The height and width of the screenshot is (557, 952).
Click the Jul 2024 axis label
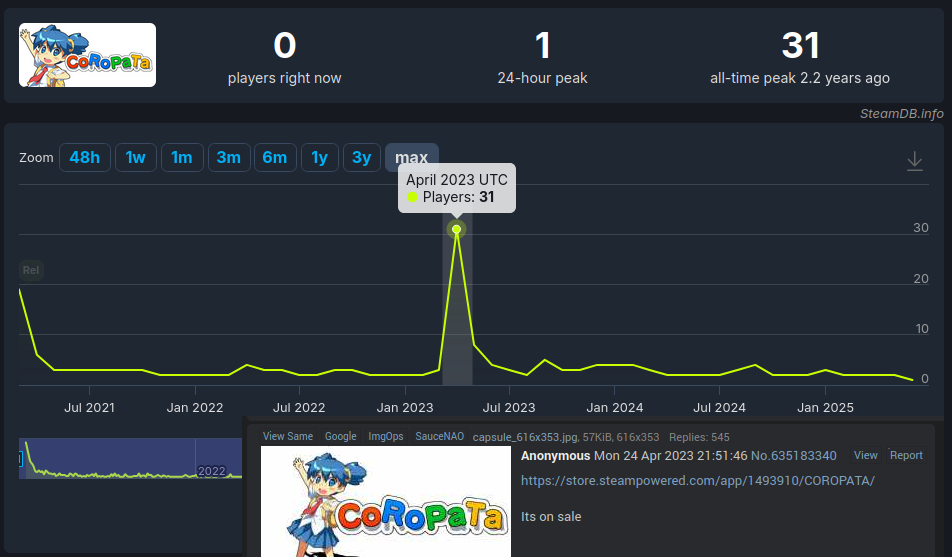click(719, 408)
